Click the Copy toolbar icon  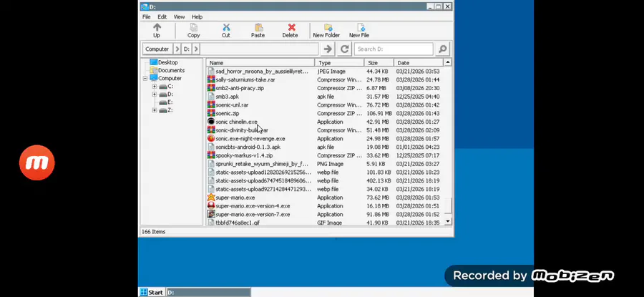193,27
